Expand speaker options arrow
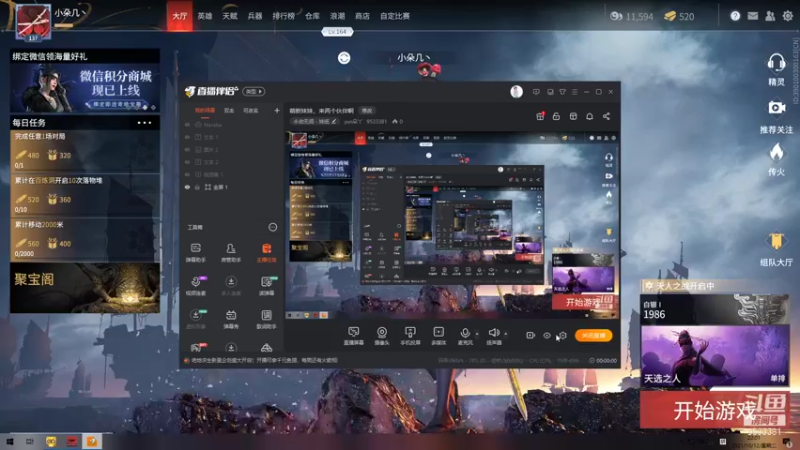This screenshot has height=450, width=800. point(506,334)
